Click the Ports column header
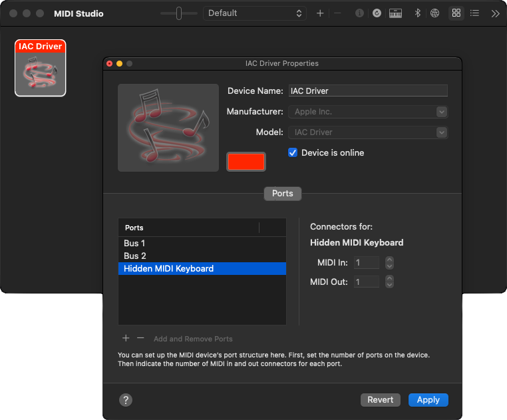 (189, 228)
